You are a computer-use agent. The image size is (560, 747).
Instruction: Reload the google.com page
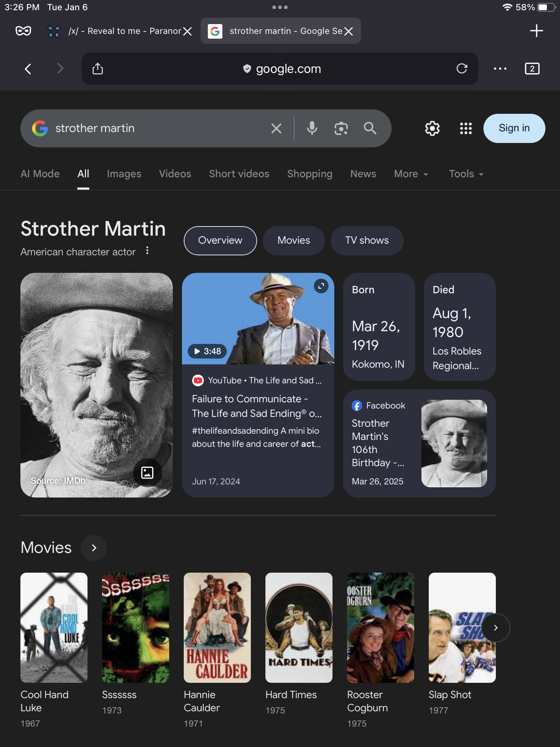click(462, 68)
